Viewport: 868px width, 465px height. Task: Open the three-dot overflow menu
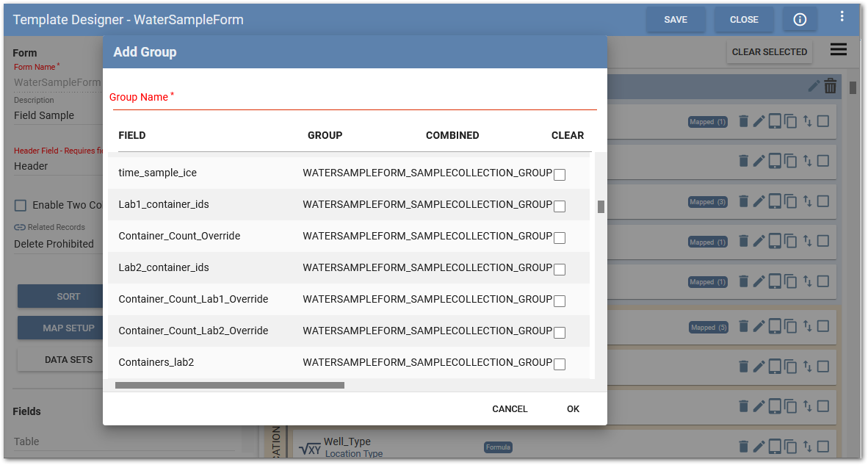(842, 15)
